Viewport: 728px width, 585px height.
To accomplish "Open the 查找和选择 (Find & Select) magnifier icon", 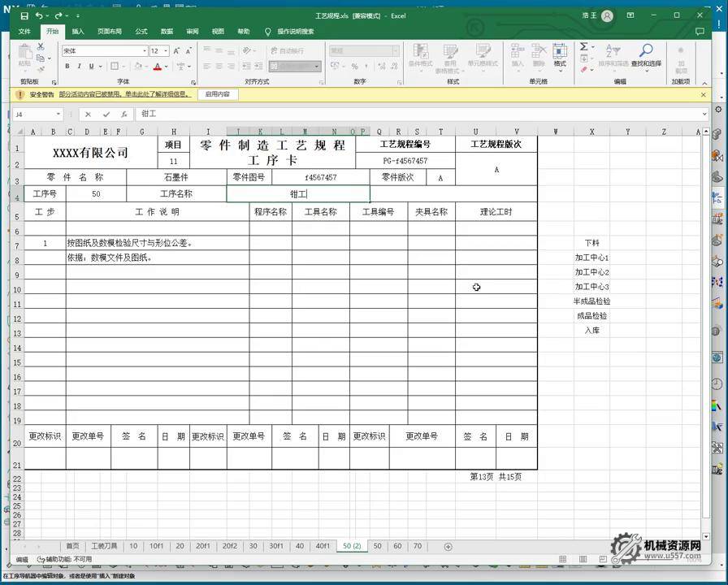I will point(646,51).
